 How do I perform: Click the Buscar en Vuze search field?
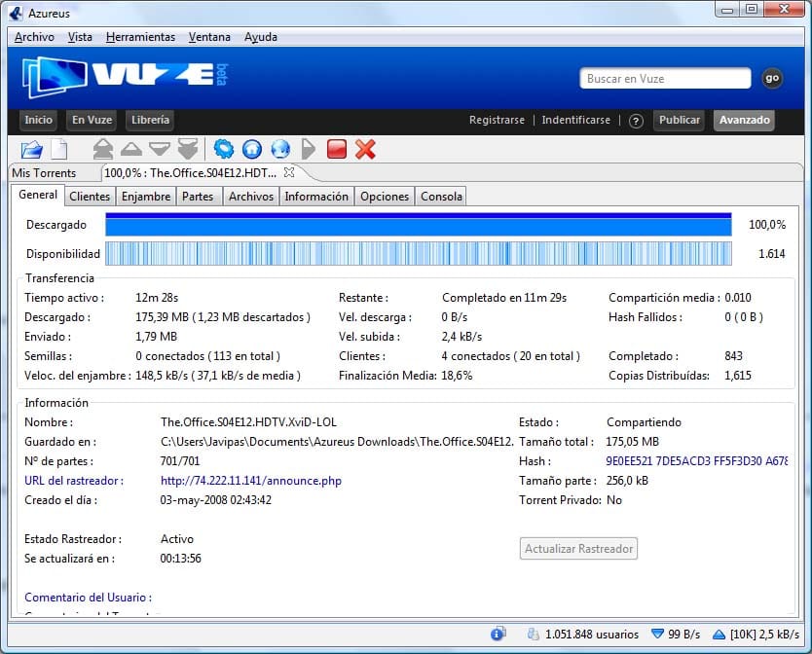[666, 79]
